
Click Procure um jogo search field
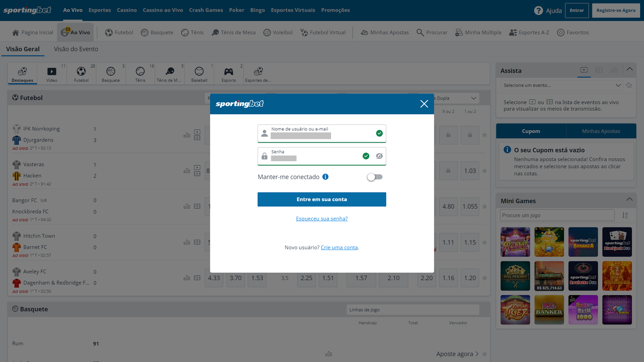[557, 215]
